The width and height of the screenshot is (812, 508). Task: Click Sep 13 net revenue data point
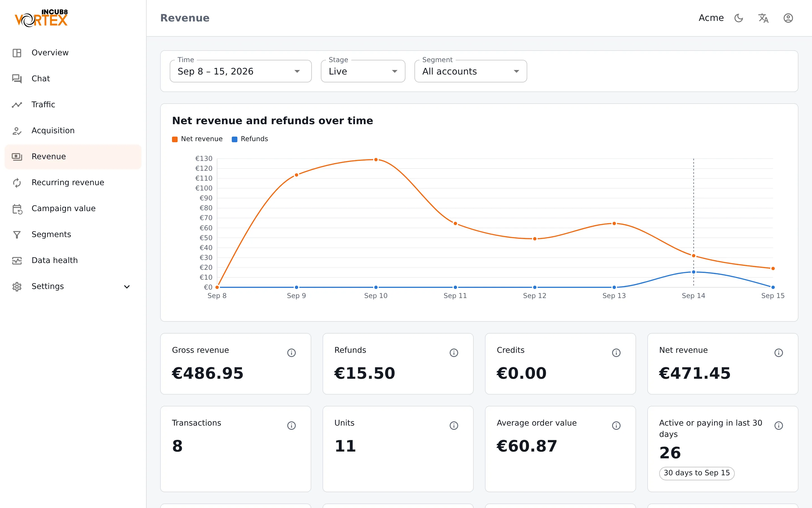point(614,224)
